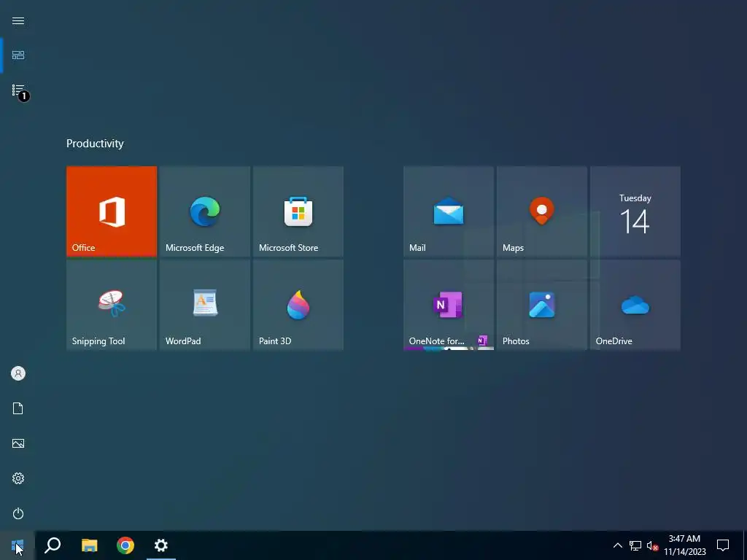Open the WordPad tile
The height and width of the screenshot is (560, 747).
(x=205, y=305)
